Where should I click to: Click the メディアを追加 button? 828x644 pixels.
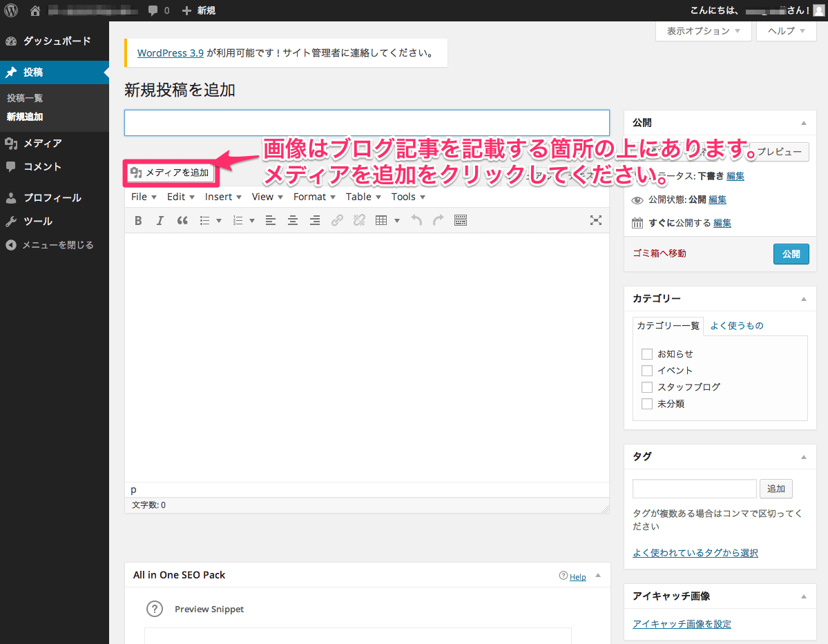point(171,173)
